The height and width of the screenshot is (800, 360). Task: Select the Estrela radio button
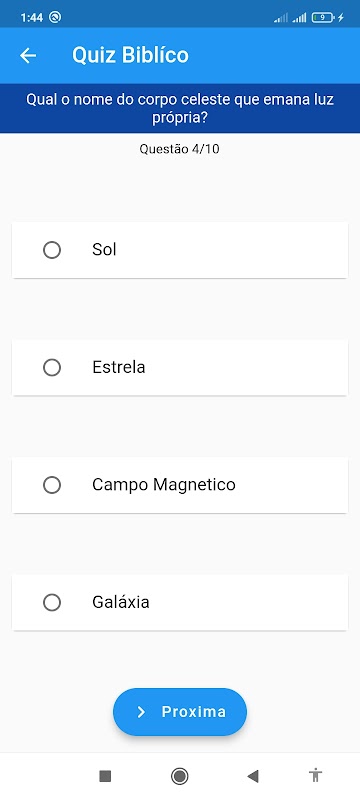(52, 367)
